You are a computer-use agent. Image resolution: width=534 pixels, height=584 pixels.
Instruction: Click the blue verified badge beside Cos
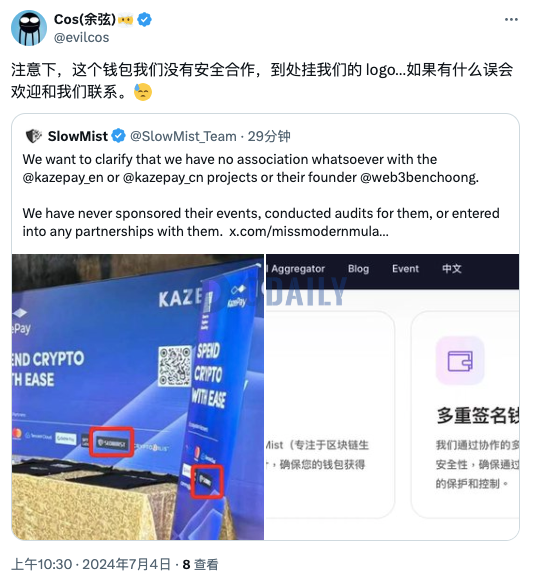tap(144, 19)
